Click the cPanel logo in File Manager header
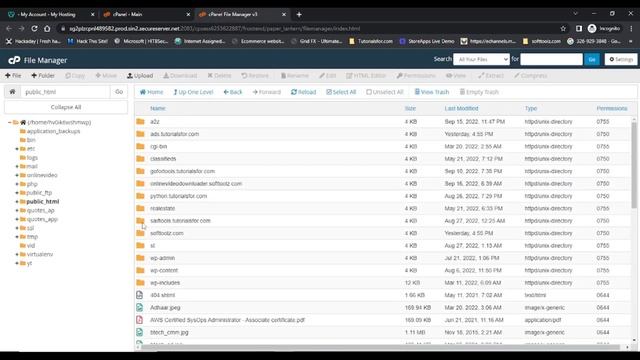The image size is (640, 360). point(14,60)
